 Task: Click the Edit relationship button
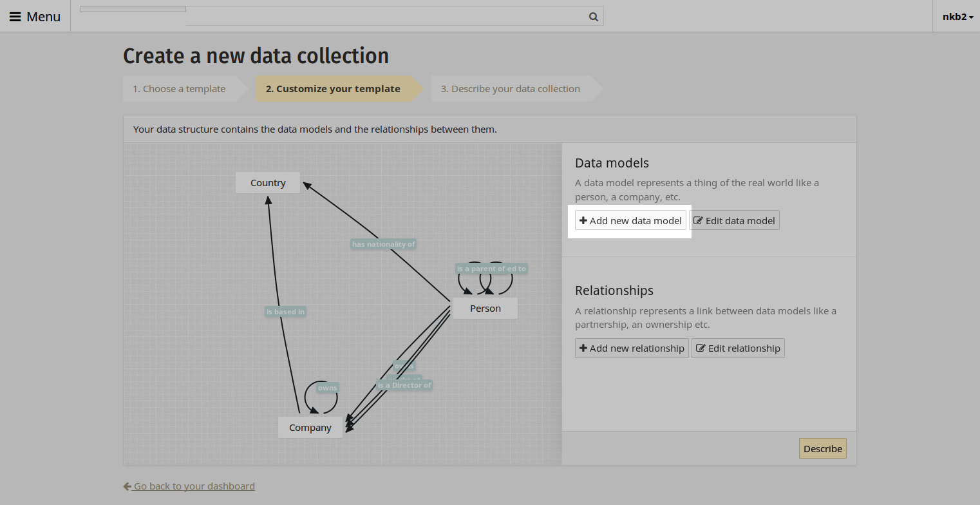[x=738, y=348]
